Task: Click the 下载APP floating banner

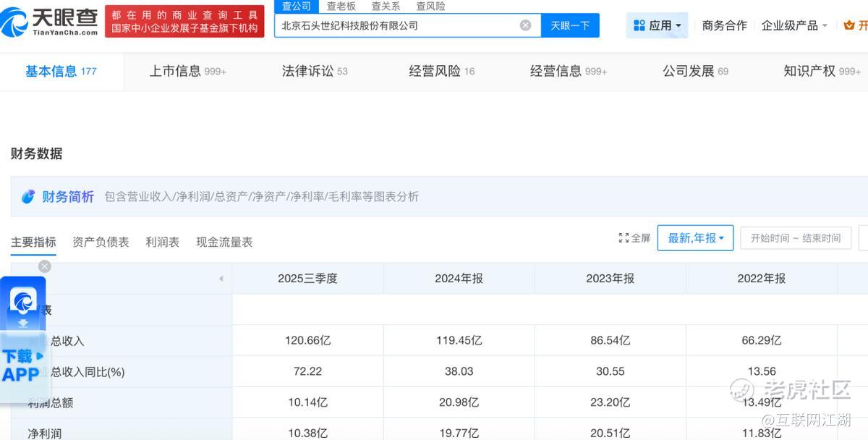Action: click(23, 365)
